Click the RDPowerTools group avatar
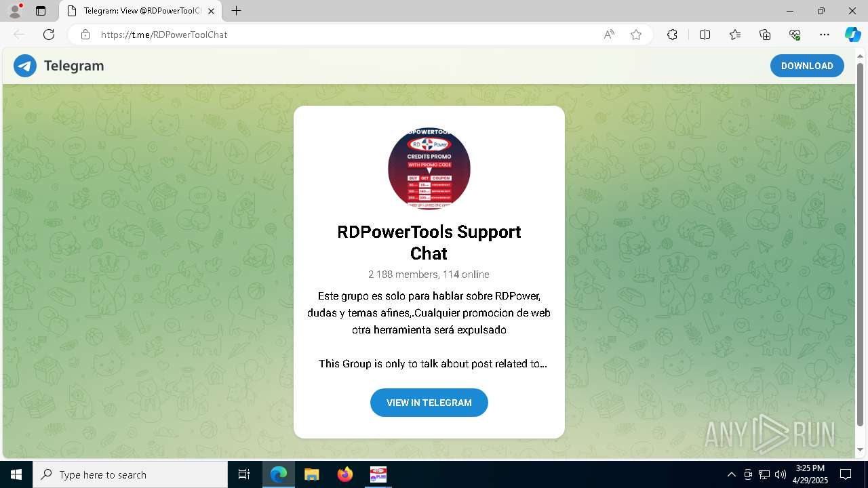This screenshot has width=868, height=488. [x=429, y=169]
